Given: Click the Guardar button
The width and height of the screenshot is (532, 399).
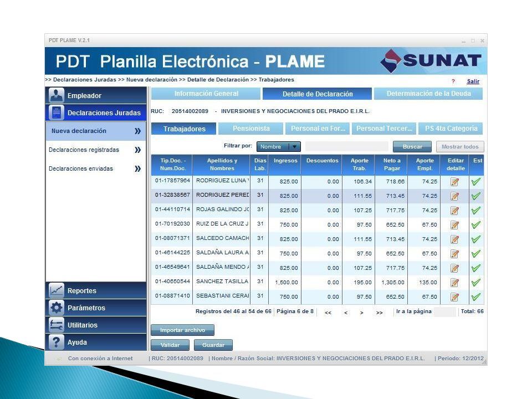Looking at the screenshot, I should tap(213, 345).
